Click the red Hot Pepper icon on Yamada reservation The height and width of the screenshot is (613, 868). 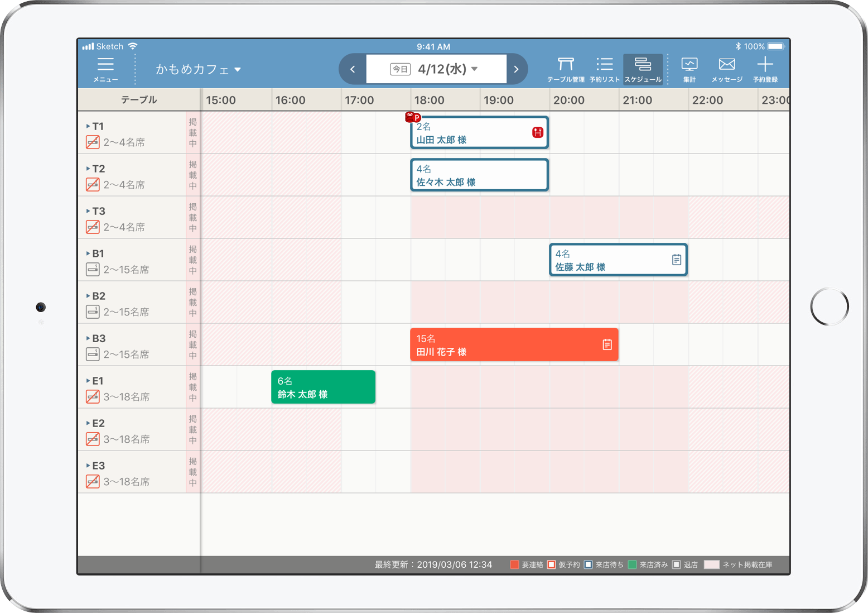pyautogui.click(x=537, y=132)
